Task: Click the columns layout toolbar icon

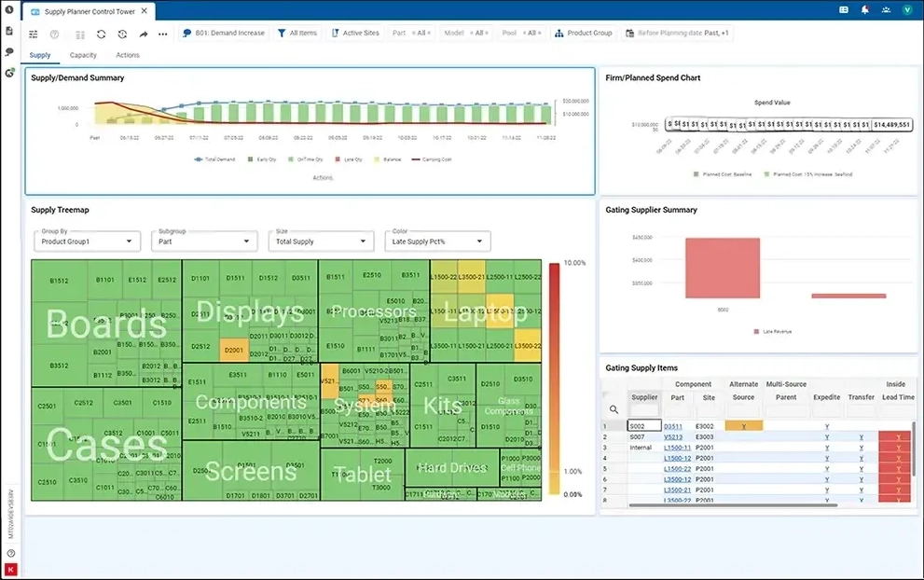Action: (80, 35)
